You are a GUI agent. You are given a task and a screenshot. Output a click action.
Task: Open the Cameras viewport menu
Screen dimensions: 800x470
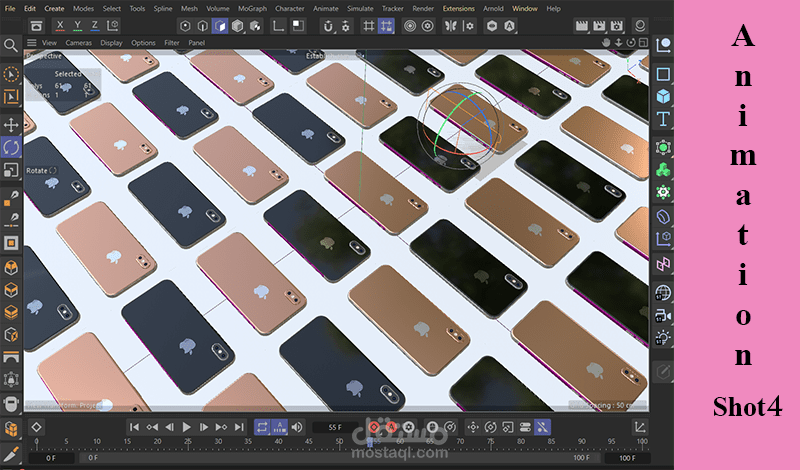click(79, 43)
